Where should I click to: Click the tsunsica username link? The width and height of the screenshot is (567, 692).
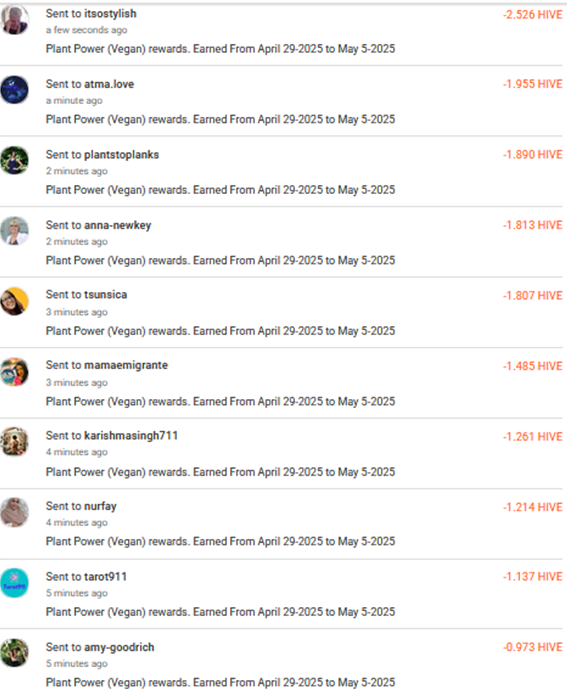[x=105, y=295]
